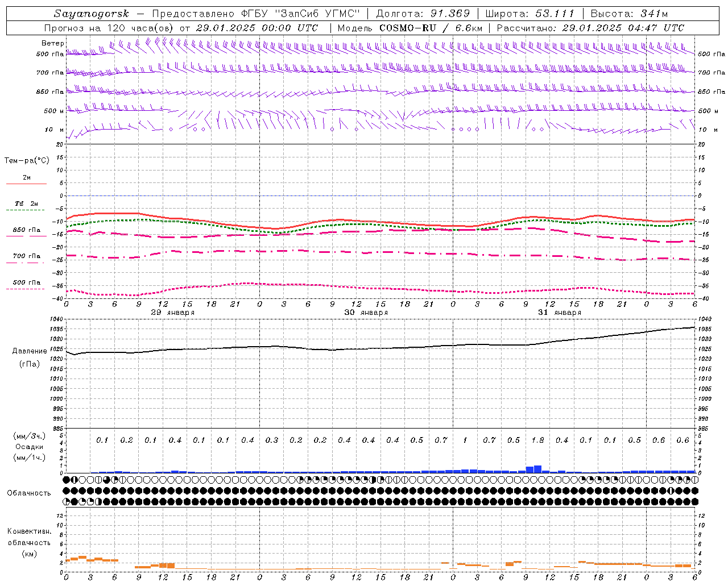Click the '(мм/1ч.)' precipitation unit label
The height and width of the screenshot is (582, 728).
tap(30, 458)
